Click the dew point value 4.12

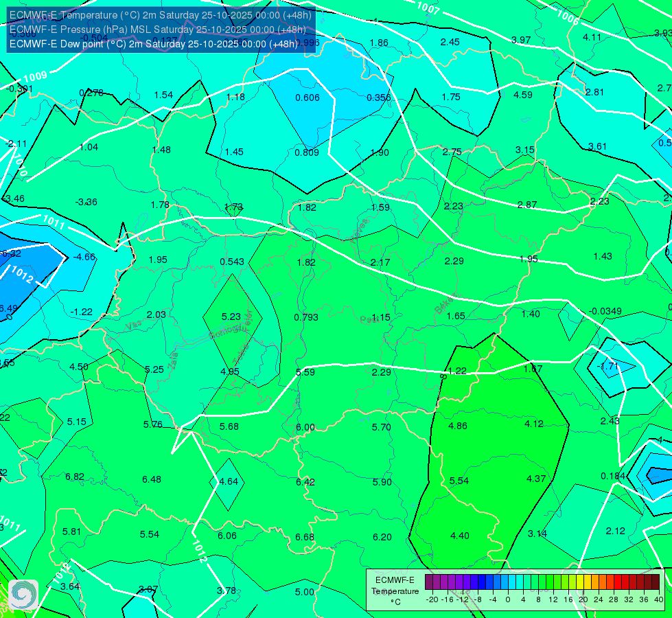pyautogui.click(x=534, y=424)
